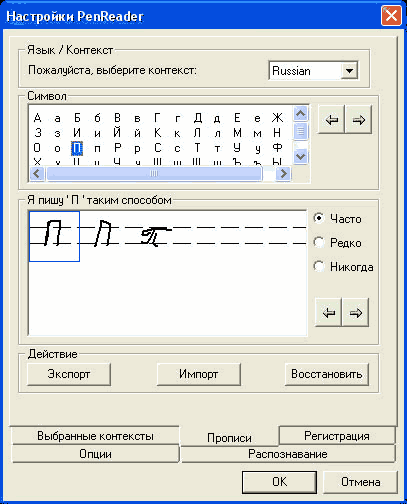
Task: Click previous symbol arrow beside the symbol grid
Action: 331,120
